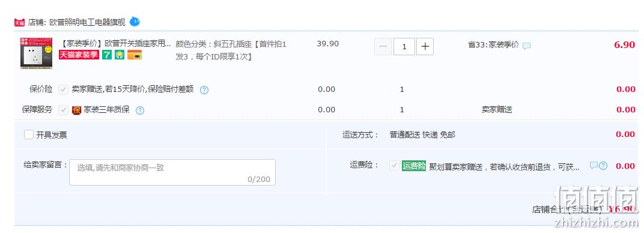The width and height of the screenshot is (644, 233).
Task: Open the socket product thumbnail image
Action: pos(36,53)
